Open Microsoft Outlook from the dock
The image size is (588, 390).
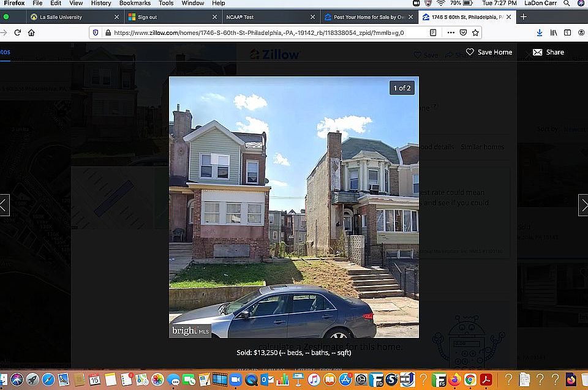click(267, 380)
